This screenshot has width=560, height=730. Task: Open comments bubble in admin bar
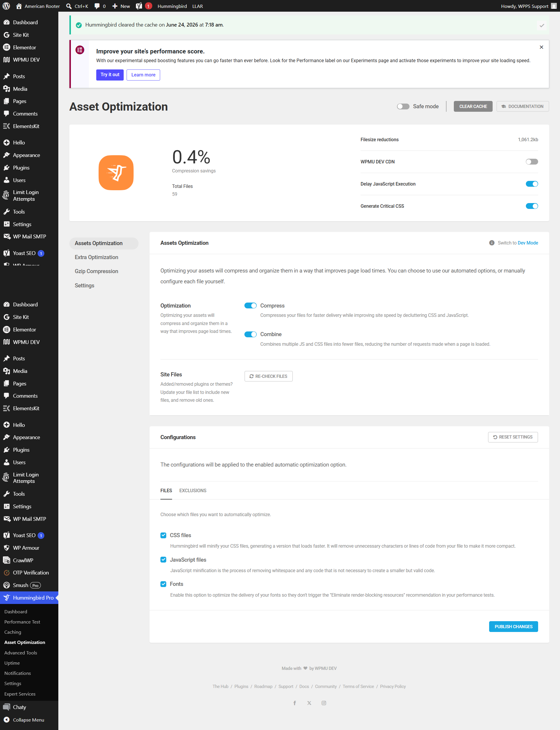pos(97,6)
